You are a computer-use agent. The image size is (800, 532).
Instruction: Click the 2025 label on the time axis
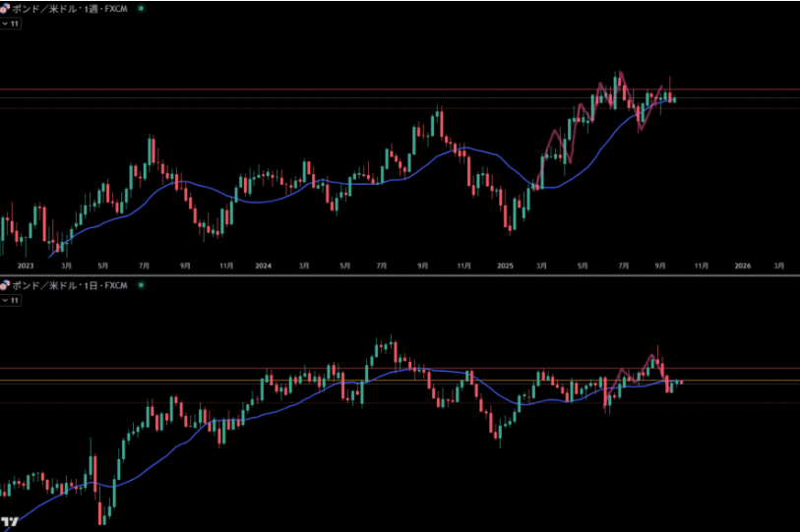click(505, 266)
